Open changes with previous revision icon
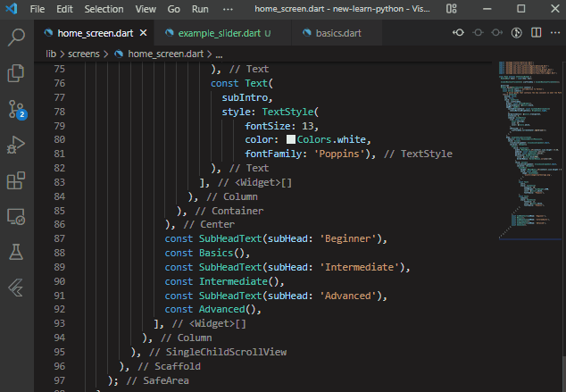566x392 pixels. tap(459, 34)
